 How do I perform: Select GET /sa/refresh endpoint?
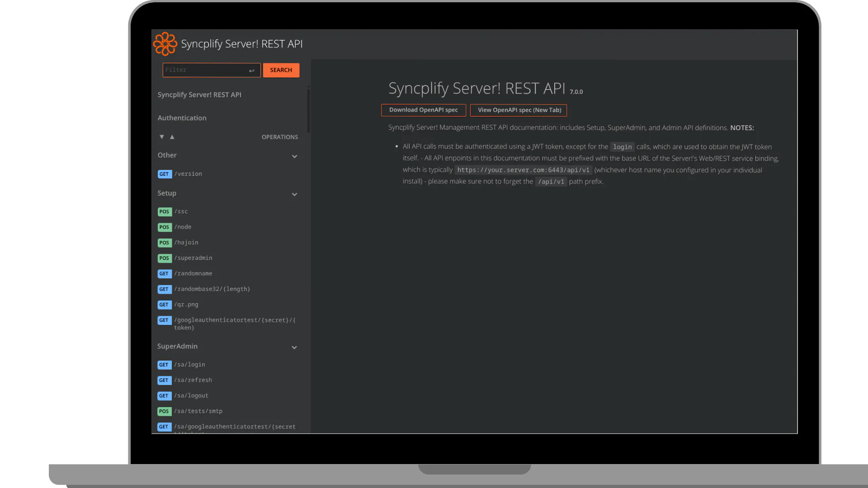(185, 380)
